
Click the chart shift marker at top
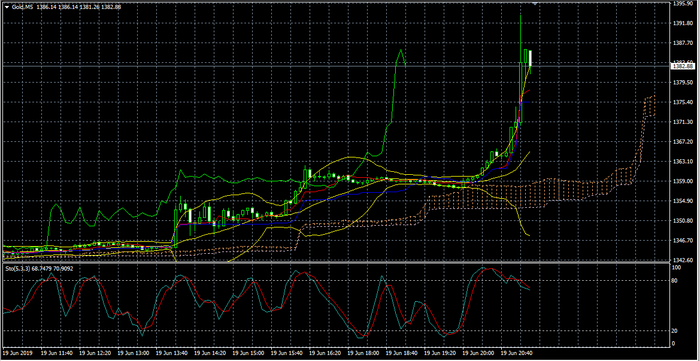[535, 3]
